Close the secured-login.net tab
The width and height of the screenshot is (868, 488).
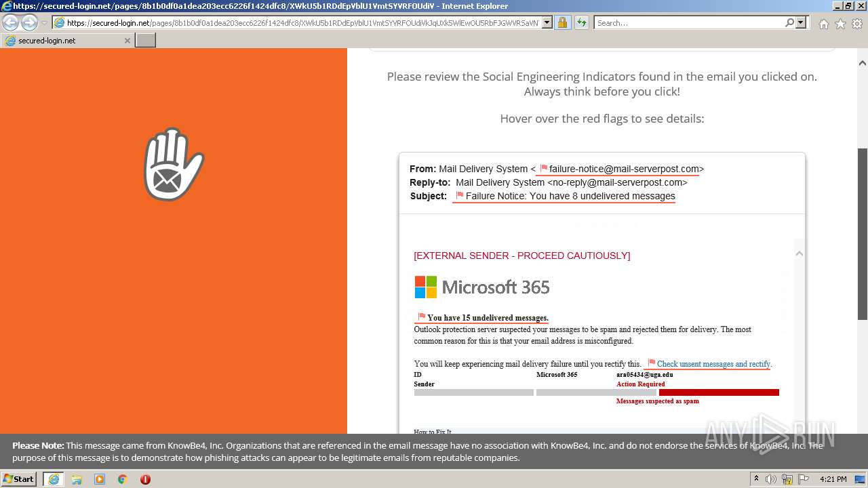(x=127, y=41)
